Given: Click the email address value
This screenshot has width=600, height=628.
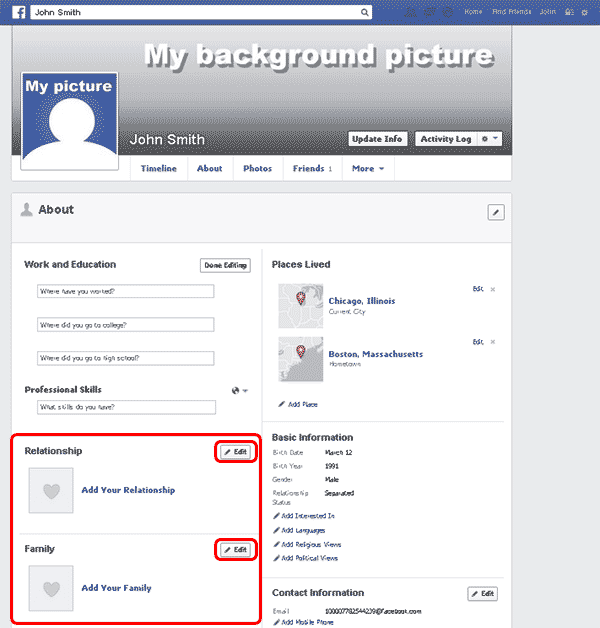Looking at the screenshot, I should 373,611.
